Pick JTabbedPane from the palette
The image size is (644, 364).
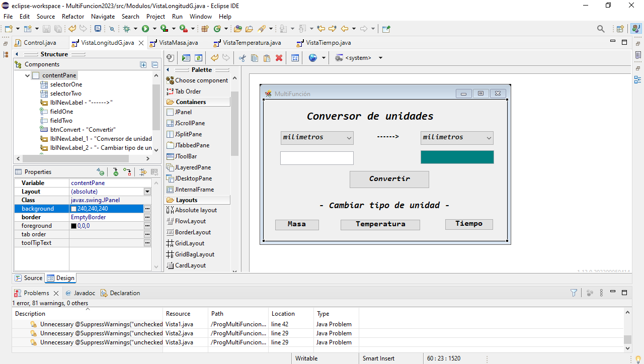[x=188, y=145]
